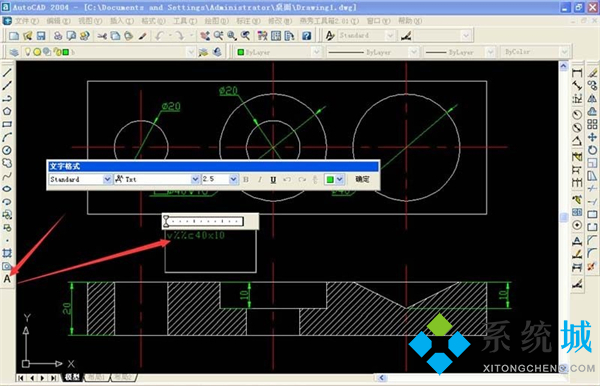Choose the Polygon tool

(7, 111)
